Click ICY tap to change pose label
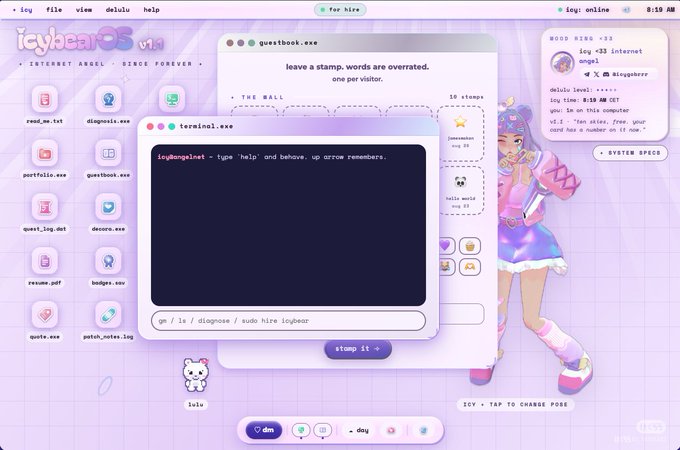680x450 pixels. point(515,404)
